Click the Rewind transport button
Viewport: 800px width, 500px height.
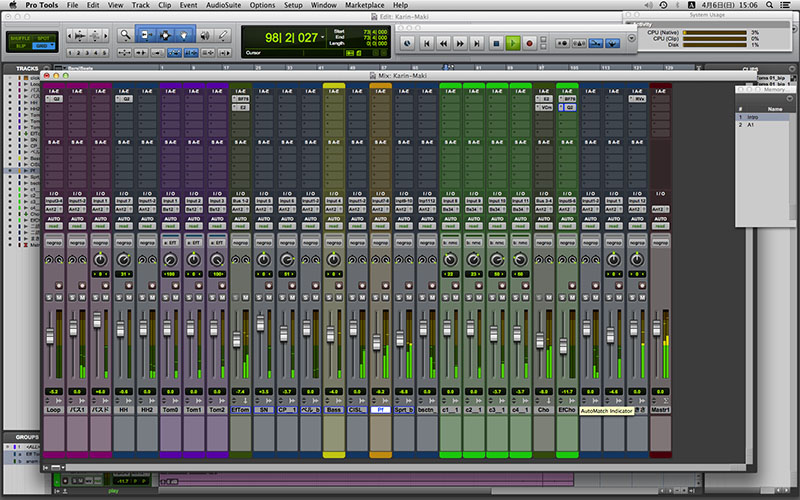click(443, 44)
